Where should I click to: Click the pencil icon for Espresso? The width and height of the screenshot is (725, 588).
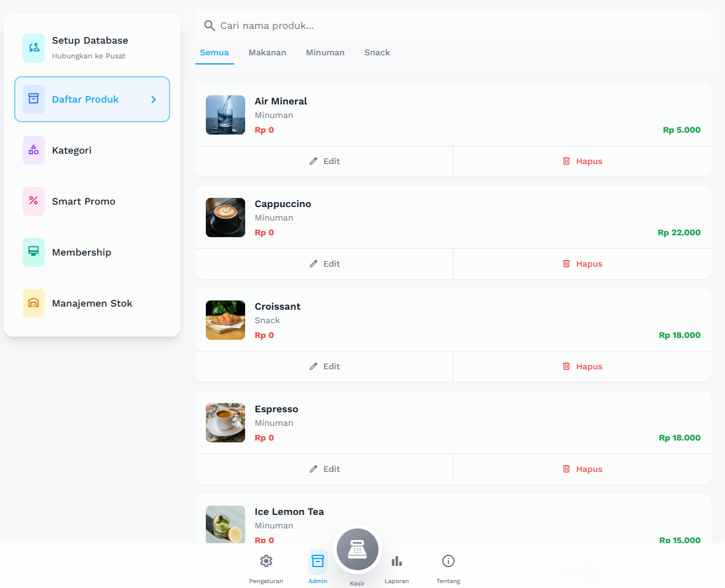click(313, 469)
